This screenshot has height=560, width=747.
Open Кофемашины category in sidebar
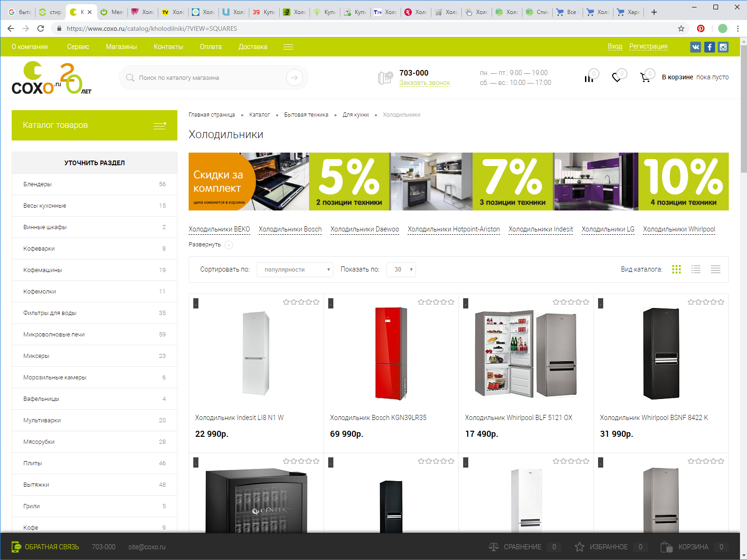point(94,270)
